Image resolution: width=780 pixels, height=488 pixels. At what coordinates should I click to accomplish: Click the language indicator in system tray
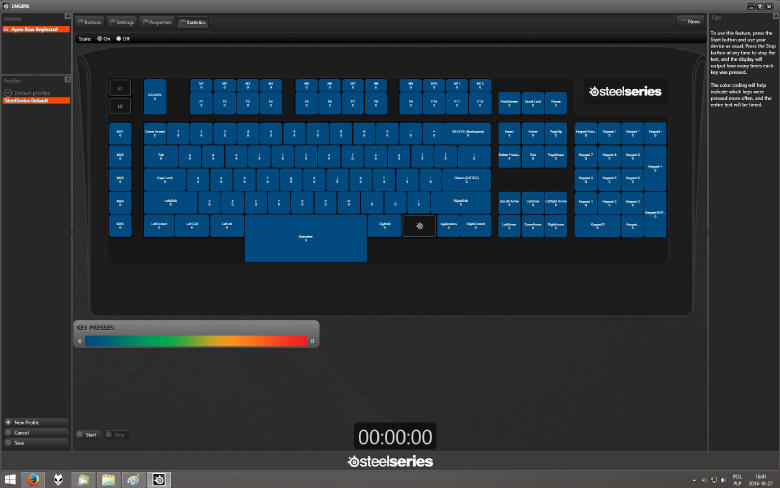coord(737,480)
